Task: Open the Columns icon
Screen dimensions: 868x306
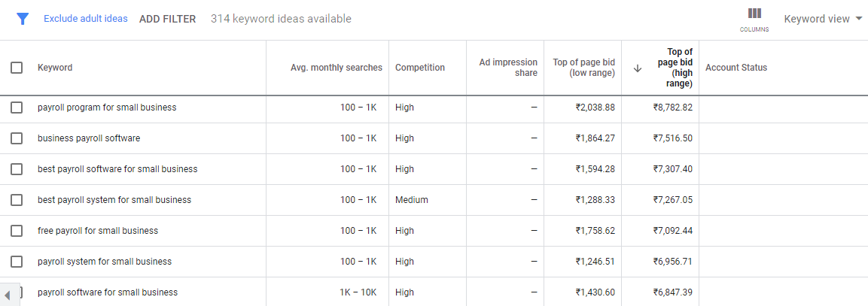Action: click(754, 20)
